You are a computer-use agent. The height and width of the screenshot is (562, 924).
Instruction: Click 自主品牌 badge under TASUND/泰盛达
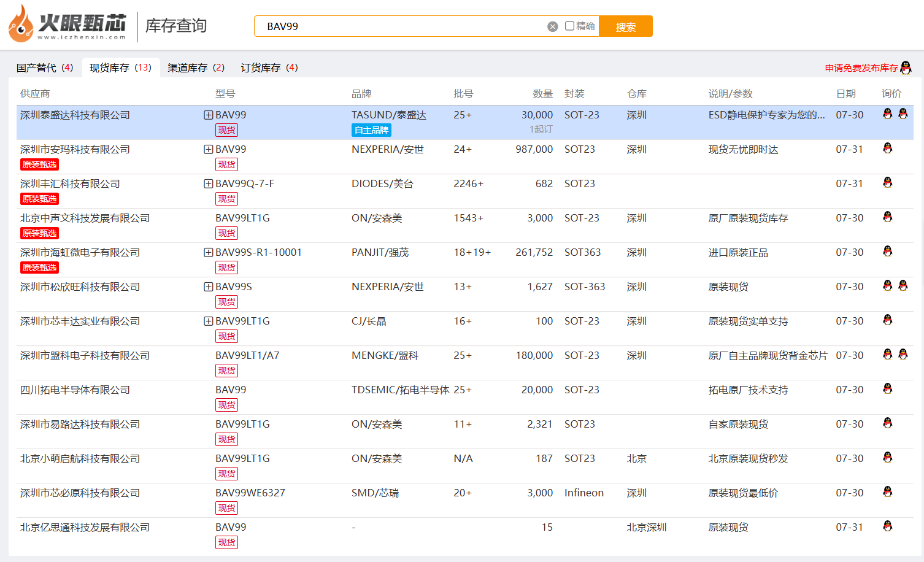[371, 130]
